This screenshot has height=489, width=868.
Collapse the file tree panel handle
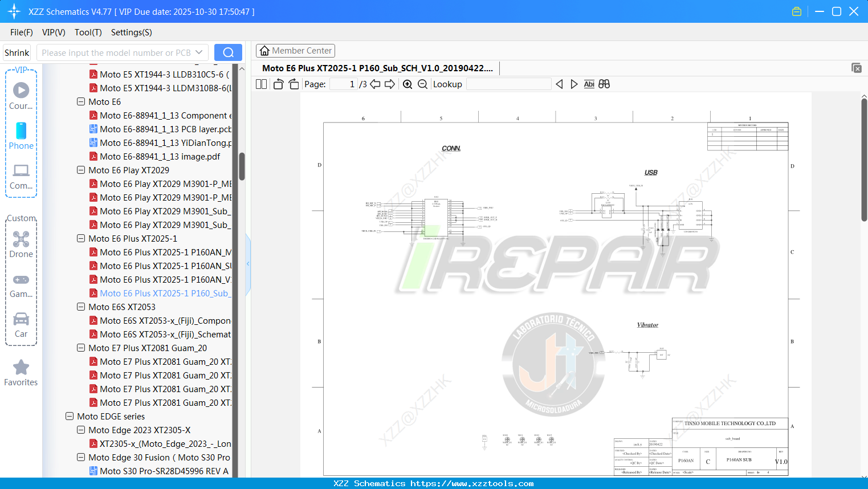(x=248, y=264)
